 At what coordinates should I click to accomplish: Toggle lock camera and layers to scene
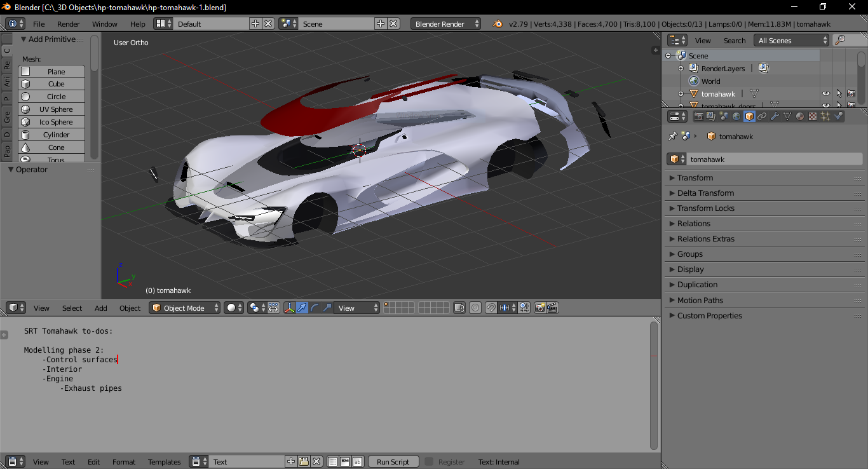click(x=459, y=308)
